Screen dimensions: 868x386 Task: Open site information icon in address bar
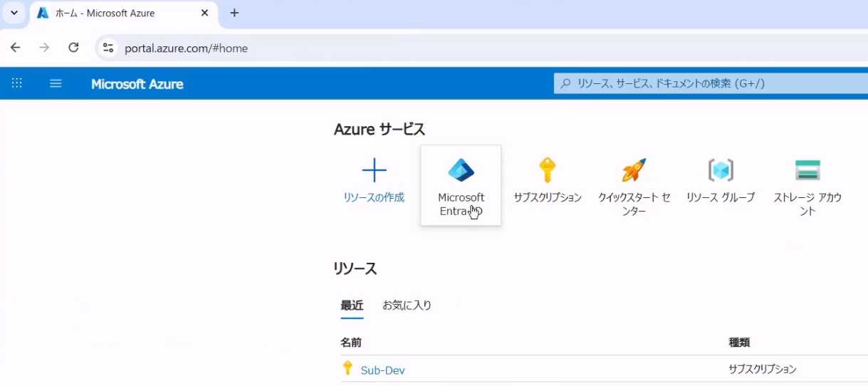pos(108,48)
